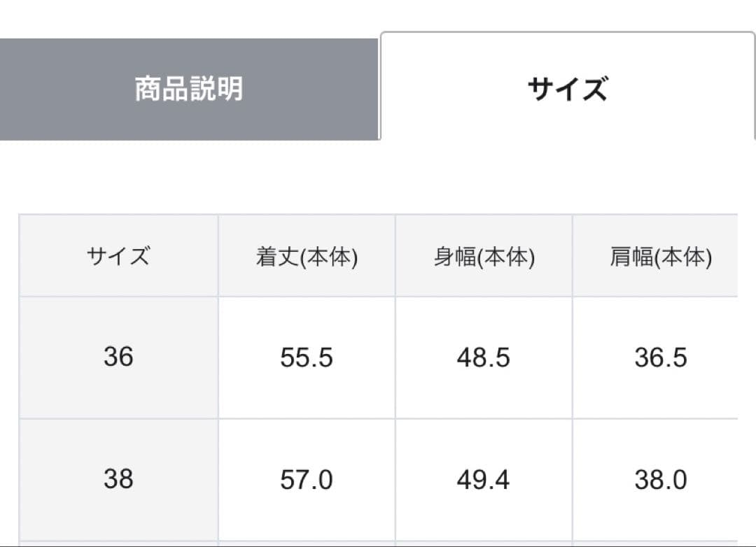The height and width of the screenshot is (547, 756).
Task: Click the 36.5 shoulder width cell
Action: tap(660, 358)
